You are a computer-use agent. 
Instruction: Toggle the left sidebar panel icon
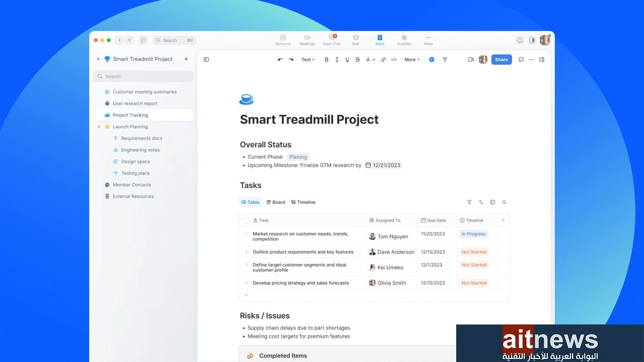pyautogui.click(x=206, y=60)
